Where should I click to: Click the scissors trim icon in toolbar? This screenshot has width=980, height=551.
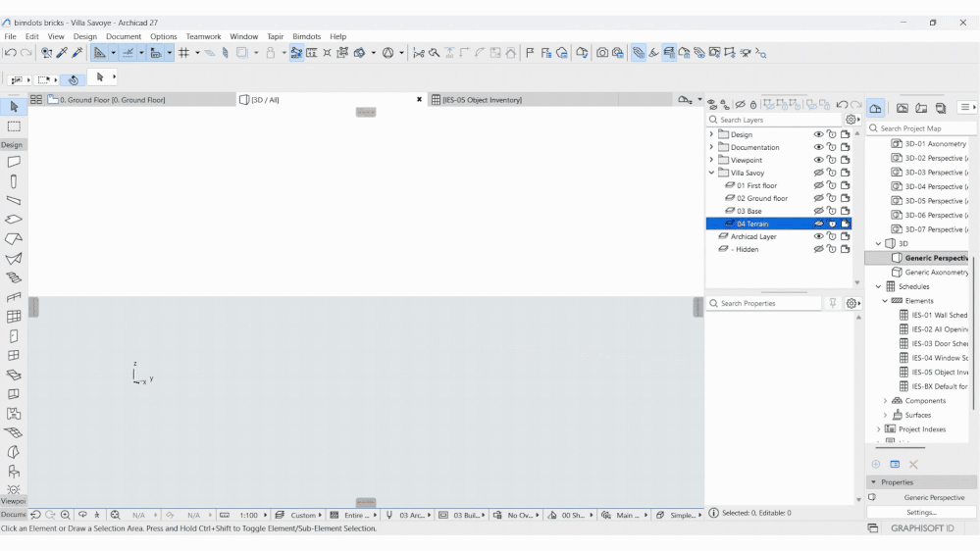(x=419, y=53)
